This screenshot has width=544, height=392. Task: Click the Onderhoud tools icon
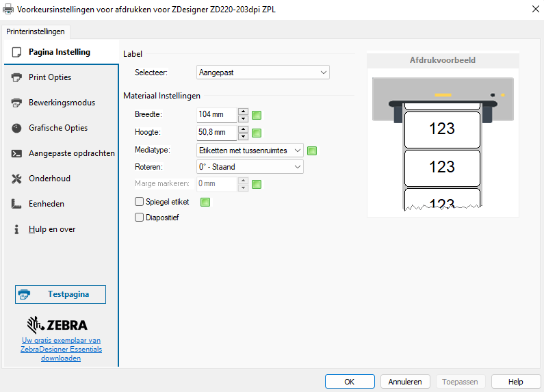point(16,179)
